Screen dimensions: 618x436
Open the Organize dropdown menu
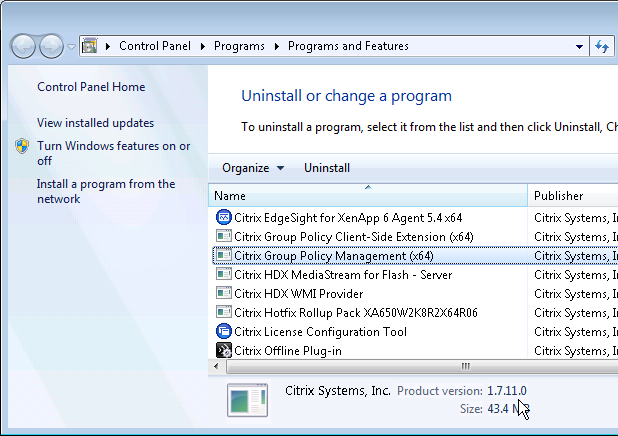tap(253, 168)
